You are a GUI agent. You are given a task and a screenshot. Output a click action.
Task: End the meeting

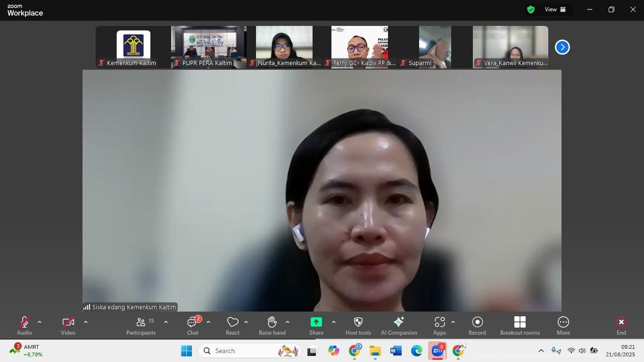pos(621,325)
